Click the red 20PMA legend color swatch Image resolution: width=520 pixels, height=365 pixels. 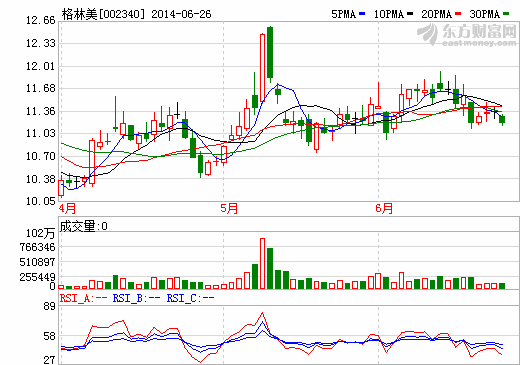click(458, 14)
